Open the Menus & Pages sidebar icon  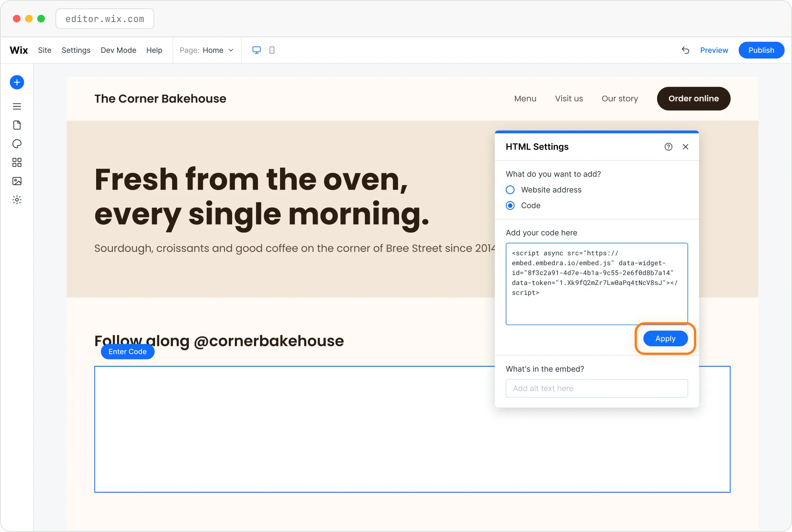[x=17, y=106]
